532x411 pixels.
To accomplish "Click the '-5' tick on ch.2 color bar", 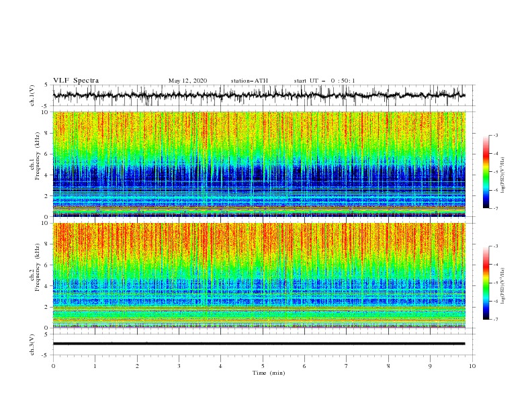I will click(496, 283).
